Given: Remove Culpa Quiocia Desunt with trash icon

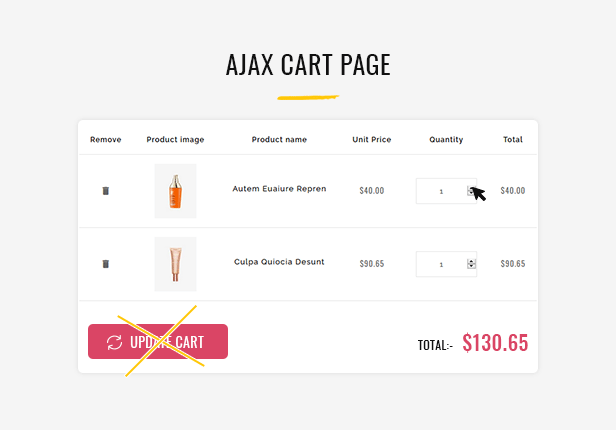Looking at the screenshot, I should (105, 264).
